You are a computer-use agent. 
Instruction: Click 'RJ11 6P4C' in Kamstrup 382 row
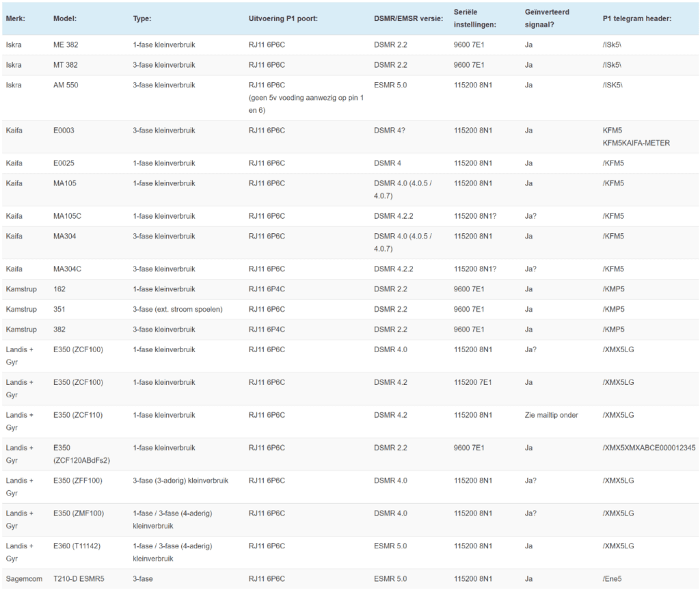pos(267,329)
